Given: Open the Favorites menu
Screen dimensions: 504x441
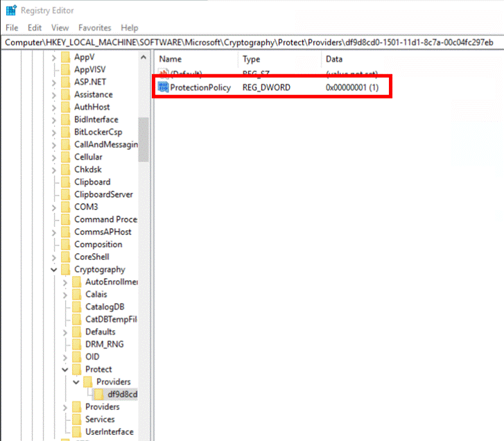Looking at the screenshot, I should (x=94, y=28).
